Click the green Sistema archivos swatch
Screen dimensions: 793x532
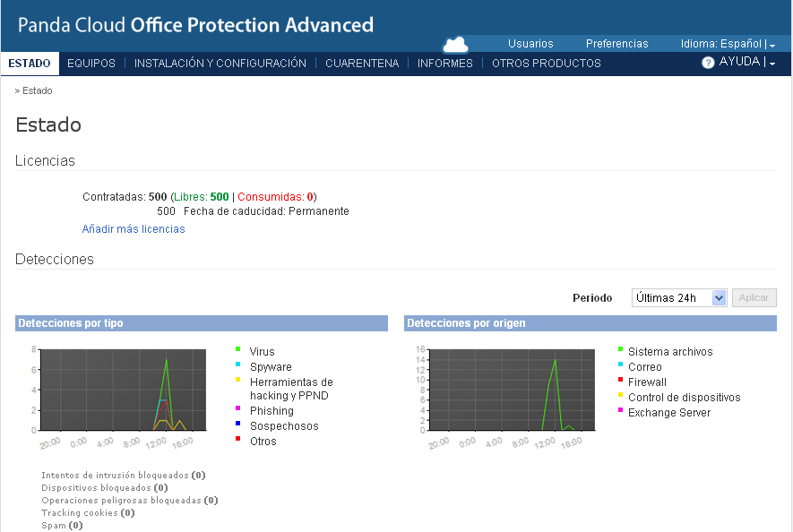621,349
